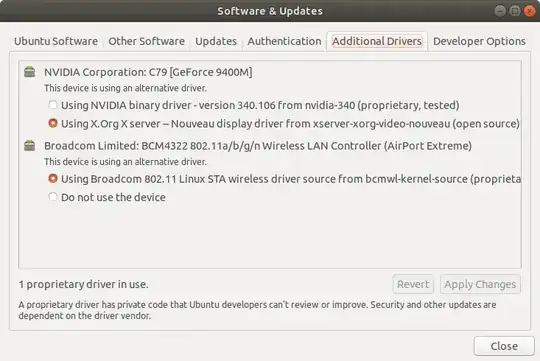
Task: Open the Authentication tab
Action: (284, 41)
